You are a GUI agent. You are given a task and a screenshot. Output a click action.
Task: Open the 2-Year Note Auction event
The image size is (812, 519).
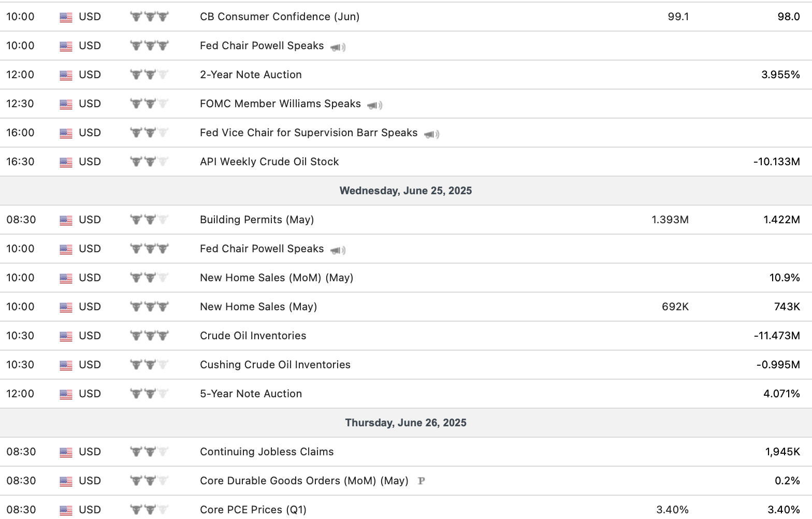pyautogui.click(x=251, y=75)
